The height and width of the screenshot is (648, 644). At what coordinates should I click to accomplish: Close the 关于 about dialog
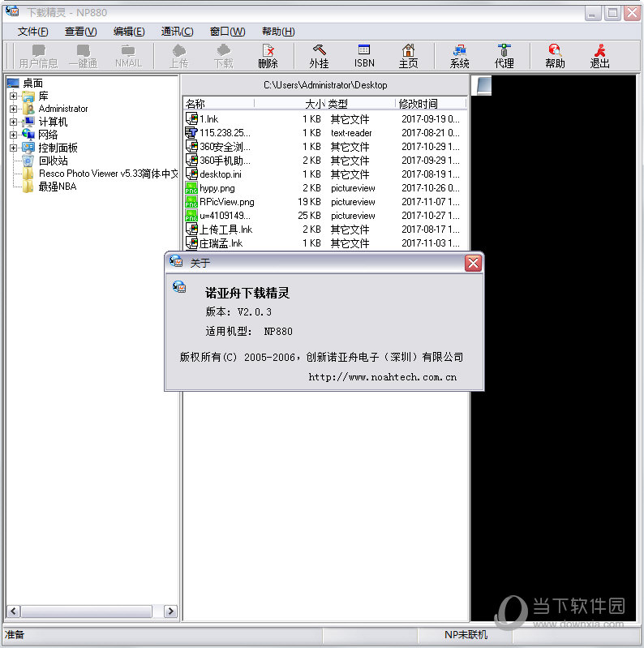(474, 263)
